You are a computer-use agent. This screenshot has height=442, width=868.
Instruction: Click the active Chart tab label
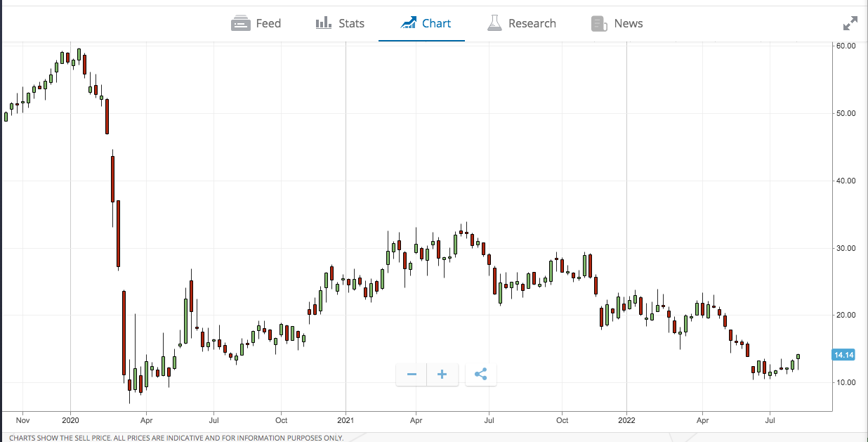click(x=435, y=23)
